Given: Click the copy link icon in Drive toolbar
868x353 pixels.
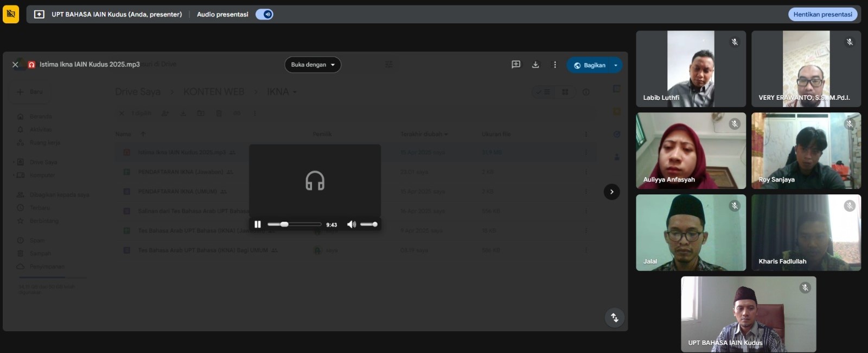Looking at the screenshot, I should 237,114.
